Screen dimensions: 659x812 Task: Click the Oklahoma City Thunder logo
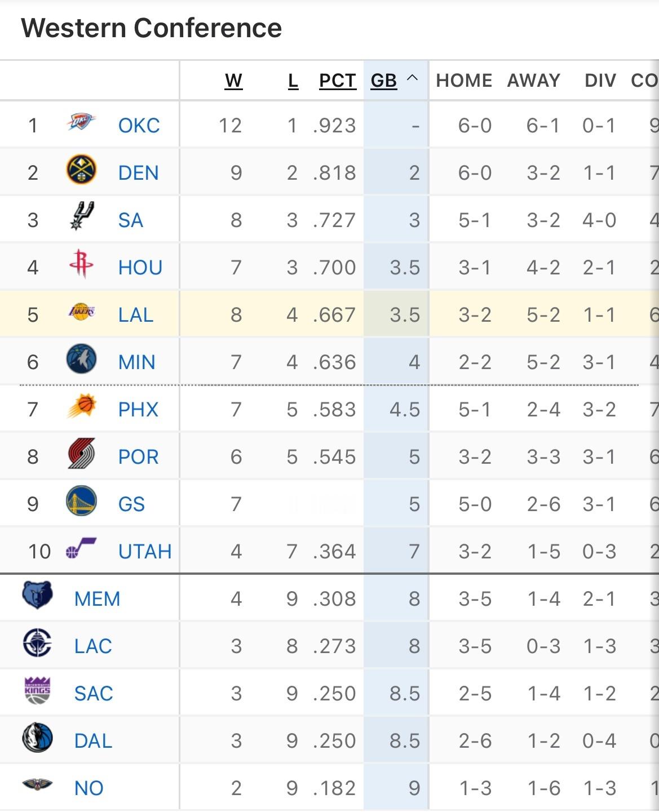tap(81, 122)
